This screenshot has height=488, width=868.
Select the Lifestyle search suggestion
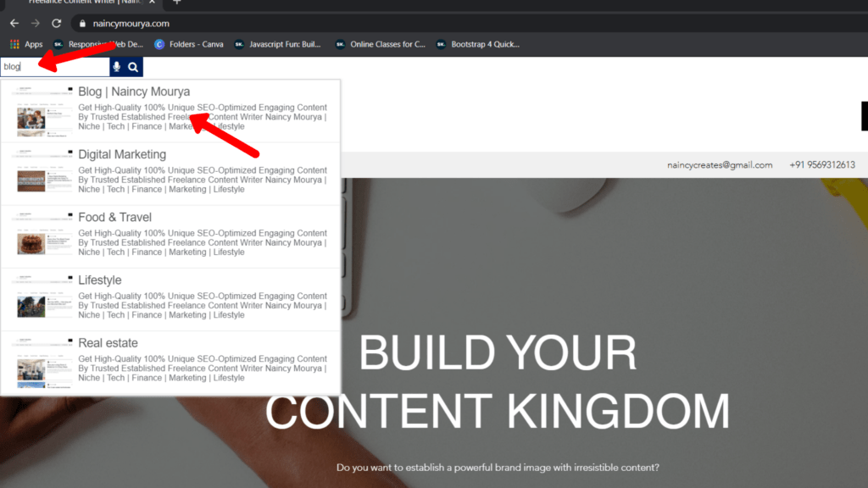point(100,280)
